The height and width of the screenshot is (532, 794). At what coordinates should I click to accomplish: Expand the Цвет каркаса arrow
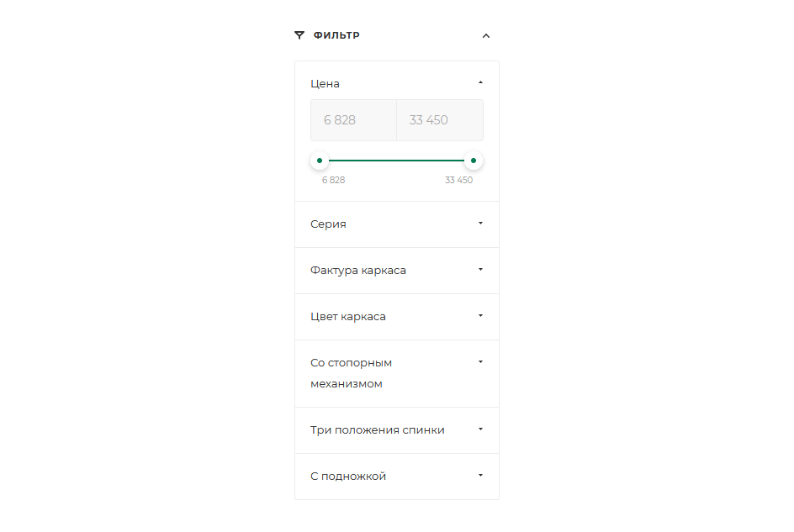pyautogui.click(x=480, y=316)
